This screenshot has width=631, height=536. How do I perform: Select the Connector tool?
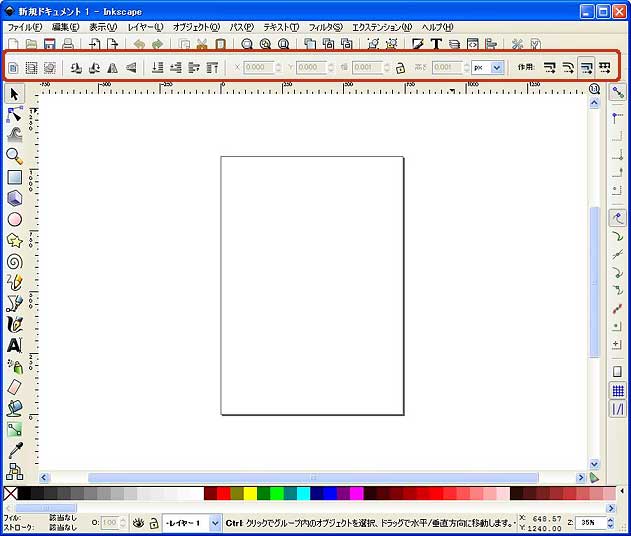(14, 471)
